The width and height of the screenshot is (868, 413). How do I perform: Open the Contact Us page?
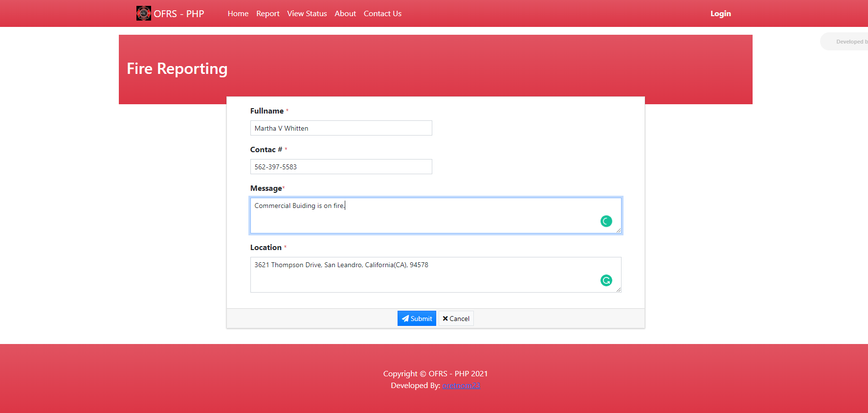[382, 14]
